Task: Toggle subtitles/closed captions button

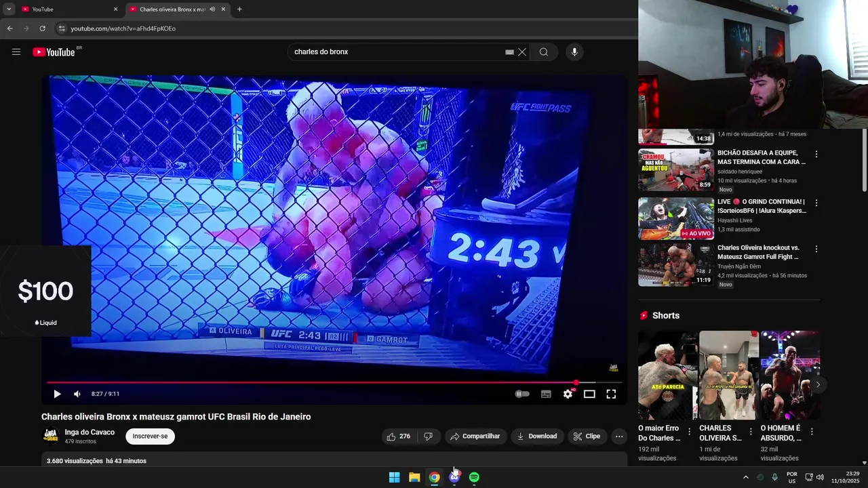Action: [x=546, y=394]
